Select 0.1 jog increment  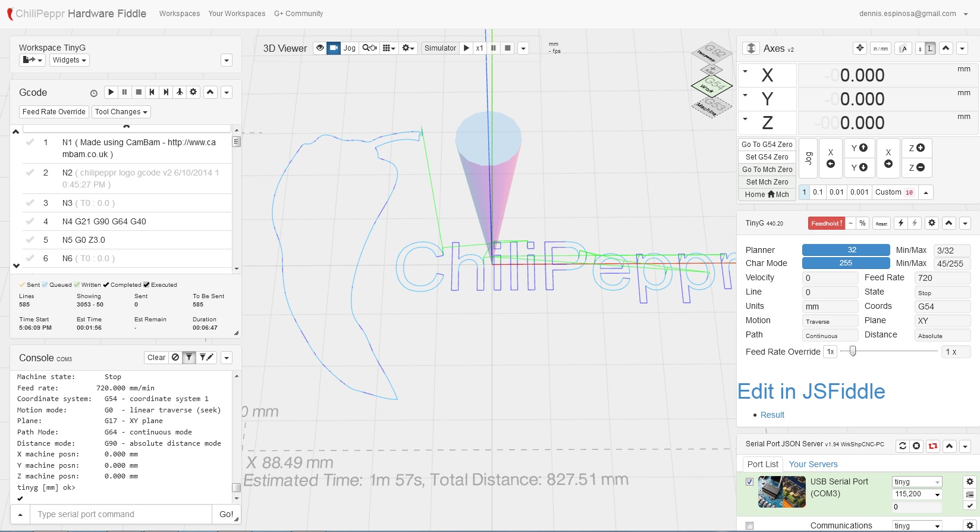[x=818, y=192]
